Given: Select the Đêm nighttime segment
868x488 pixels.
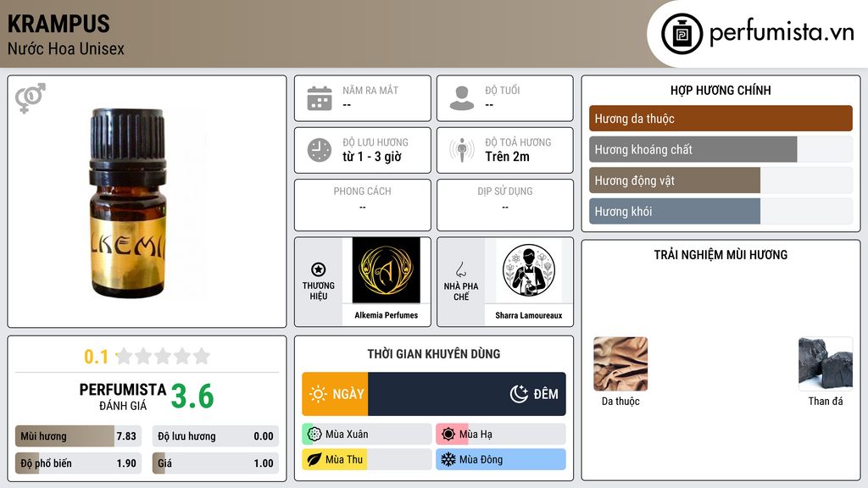Looking at the screenshot, I should [467, 394].
